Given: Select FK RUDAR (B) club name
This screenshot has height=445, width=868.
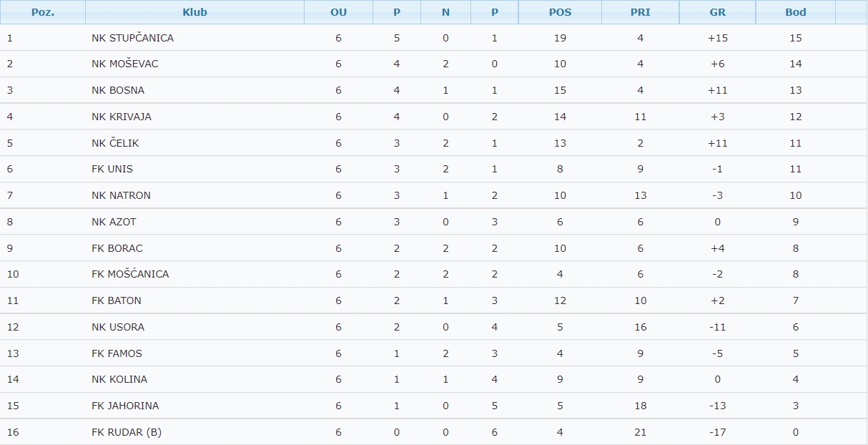Looking at the screenshot, I should 127,432.
